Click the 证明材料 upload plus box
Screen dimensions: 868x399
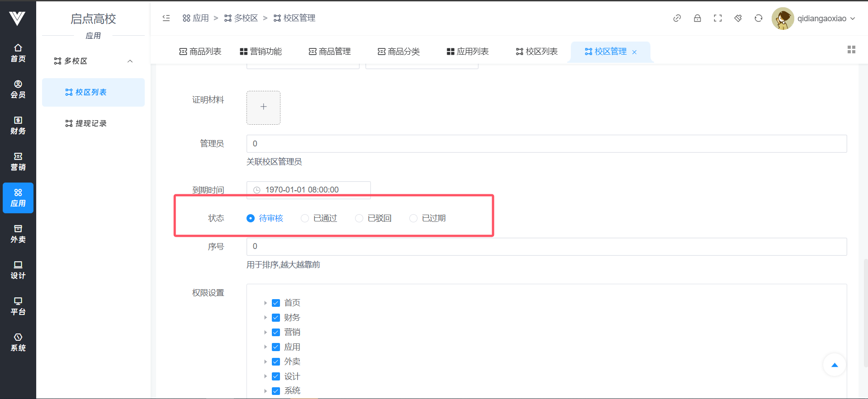[263, 107]
